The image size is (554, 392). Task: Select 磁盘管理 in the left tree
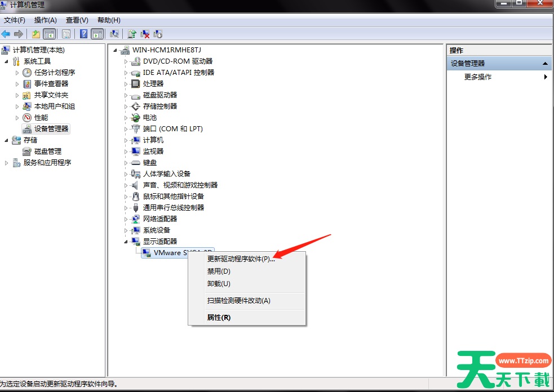tap(47, 152)
